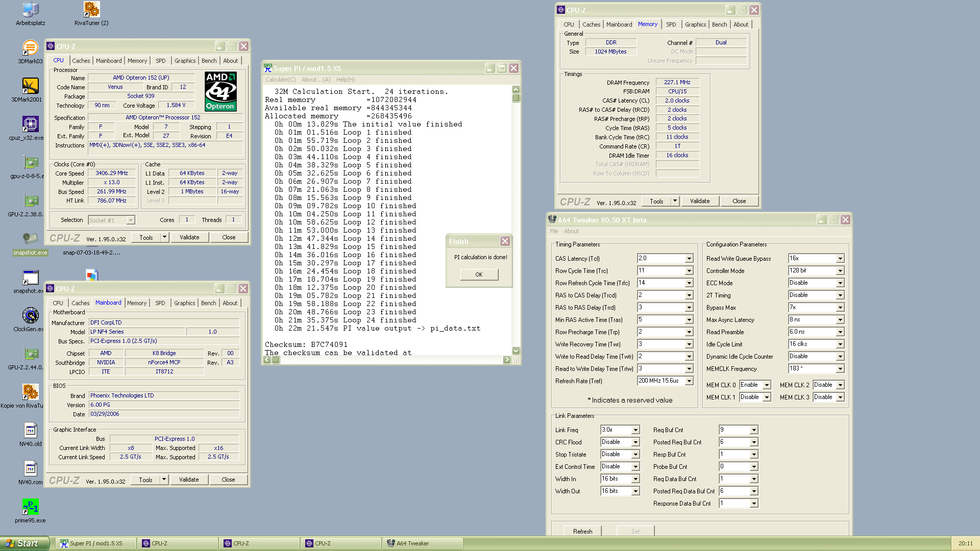Select the highlighted snapshot.exe desktop icon
Image resolution: width=980 pixels, height=551 pixels.
pos(30,243)
